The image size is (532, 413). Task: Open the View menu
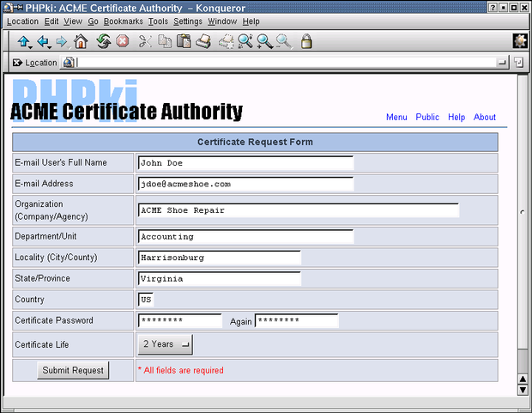point(73,21)
